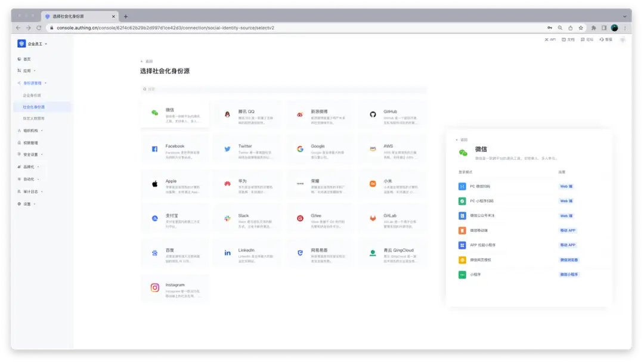Expand the 自动化 sidebar menu
Viewport: 644px width, 362px height.
[x=29, y=179]
